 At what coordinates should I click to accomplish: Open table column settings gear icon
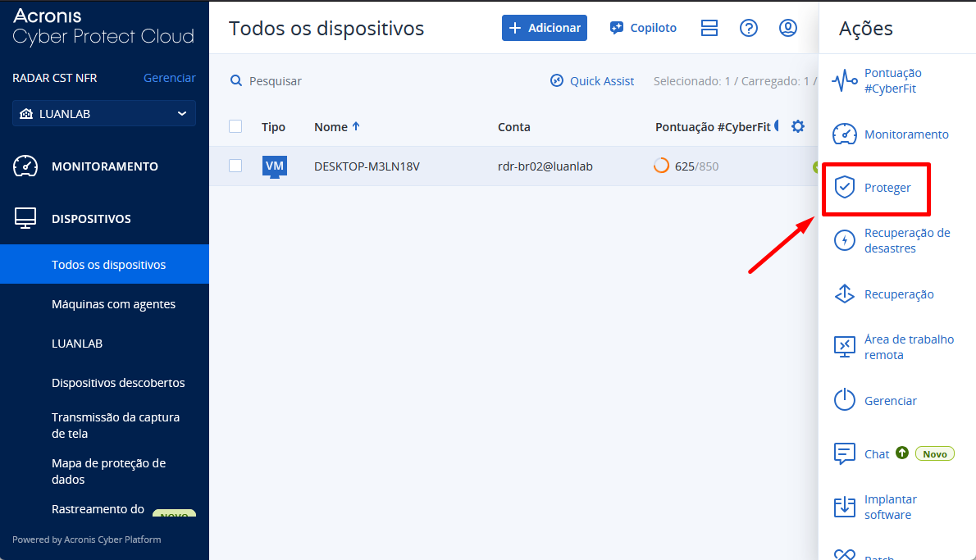(797, 126)
